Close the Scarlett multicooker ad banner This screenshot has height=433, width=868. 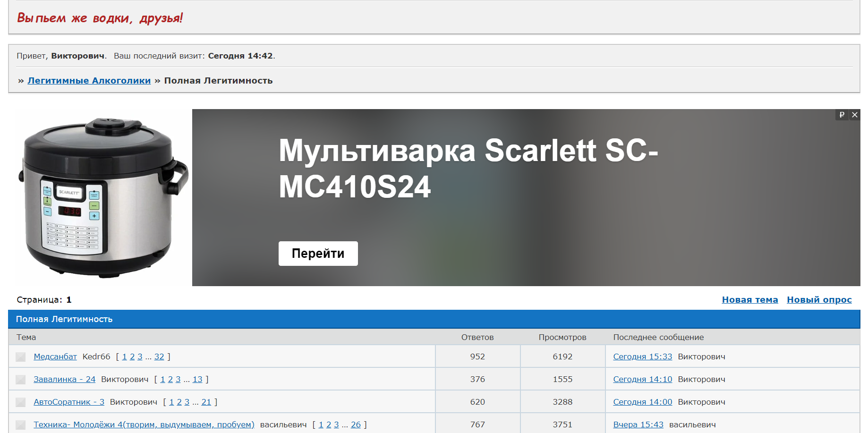pos(855,115)
